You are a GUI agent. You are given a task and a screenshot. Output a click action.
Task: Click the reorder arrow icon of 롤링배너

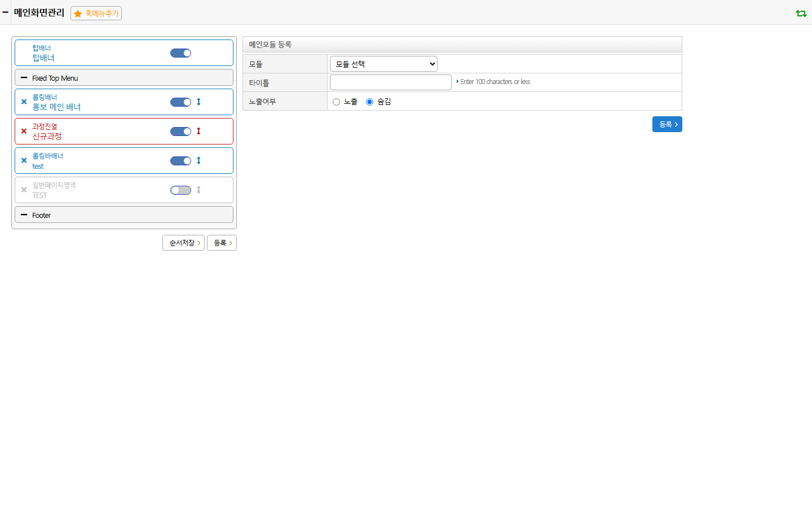(x=198, y=102)
